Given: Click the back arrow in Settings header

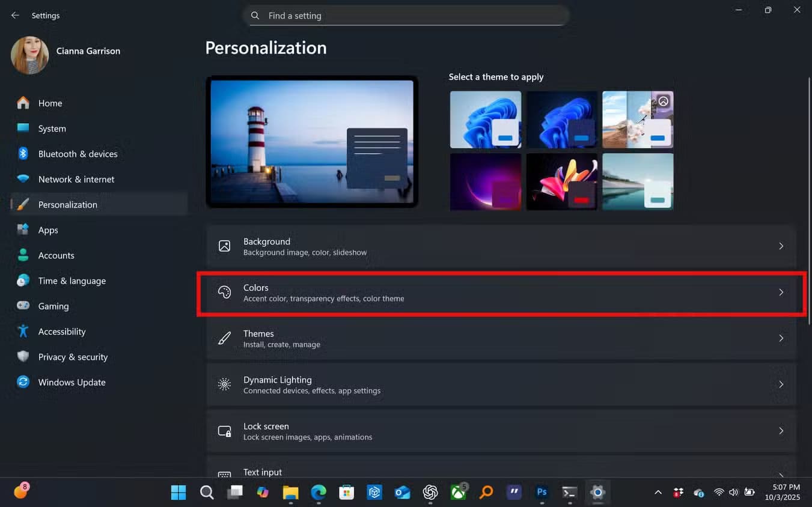Looking at the screenshot, I should point(15,16).
